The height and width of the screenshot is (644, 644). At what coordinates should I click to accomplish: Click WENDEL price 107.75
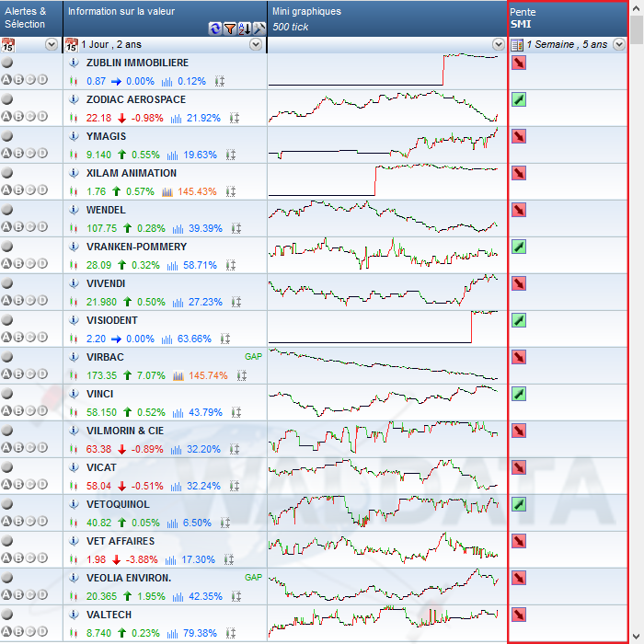pos(101,228)
